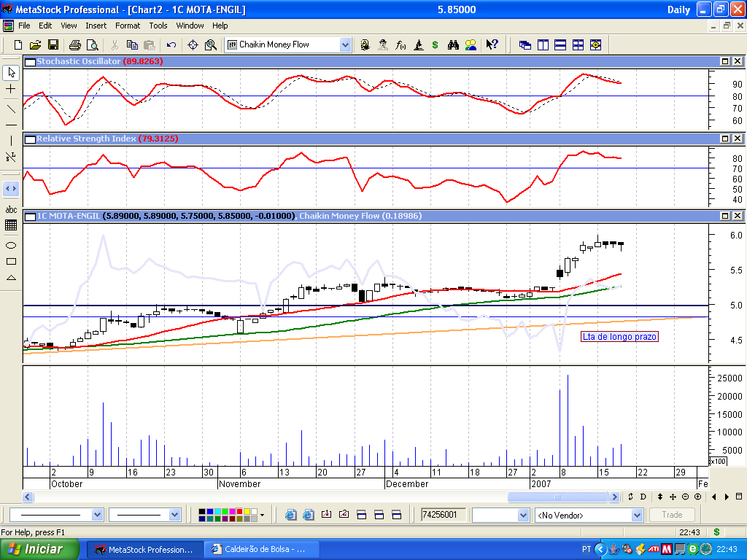Screen dimensions: 747x560
Task: Select the crosshair tool in left toolbar
Action: click(11, 89)
